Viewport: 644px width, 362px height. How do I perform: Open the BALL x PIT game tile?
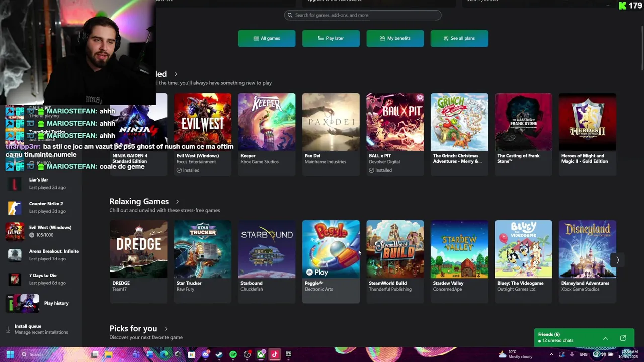(x=395, y=134)
